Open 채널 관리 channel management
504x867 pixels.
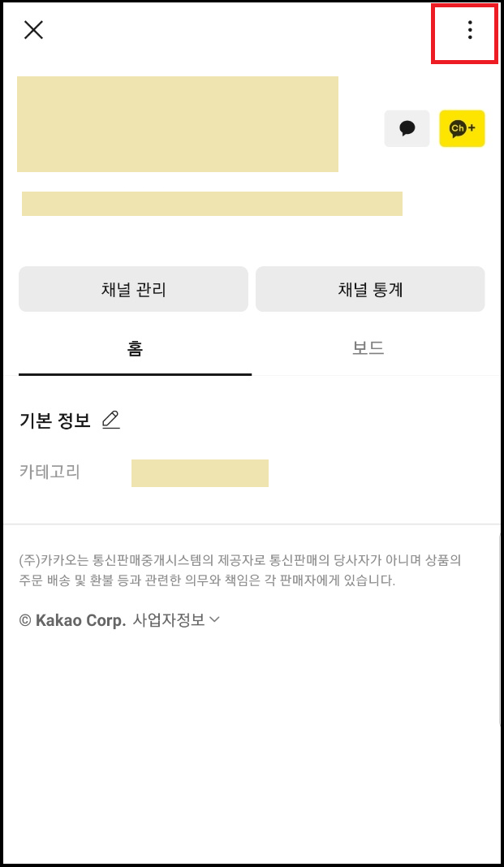134,288
